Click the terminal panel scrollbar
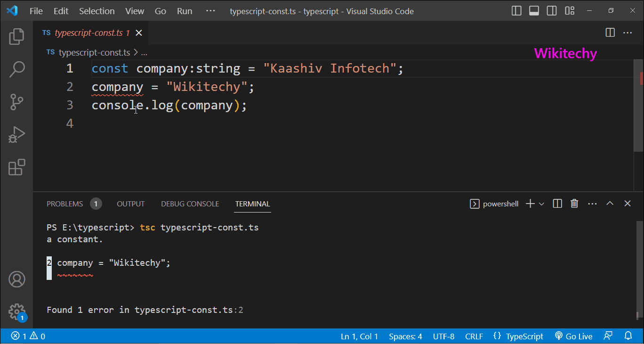Image resolution: width=644 pixels, height=344 pixels. tap(639, 269)
